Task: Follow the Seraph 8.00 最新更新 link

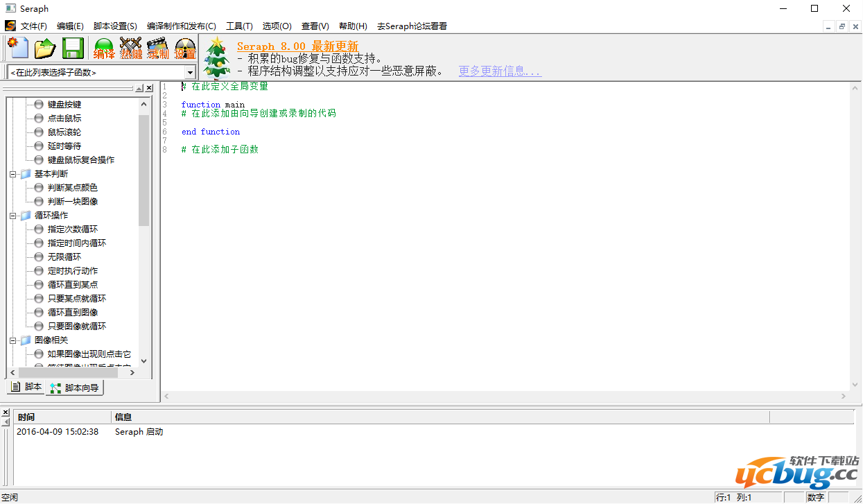Action: tap(298, 46)
